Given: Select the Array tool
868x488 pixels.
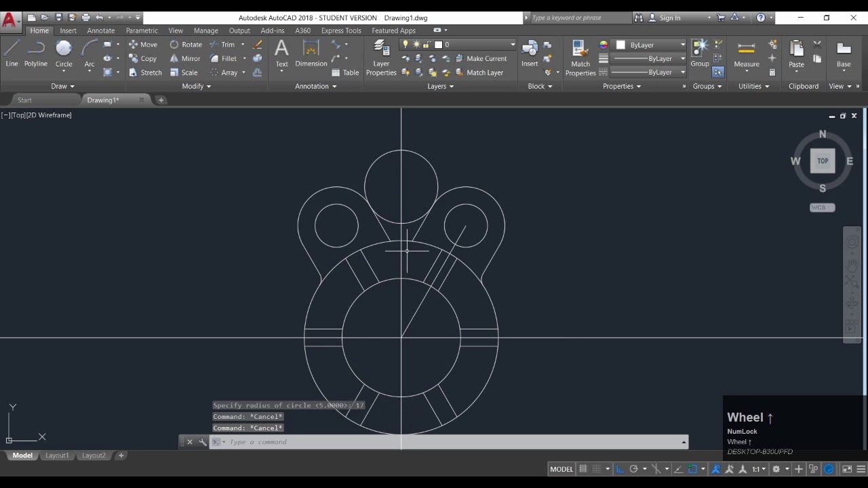Looking at the screenshot, I should pos(224,73).
